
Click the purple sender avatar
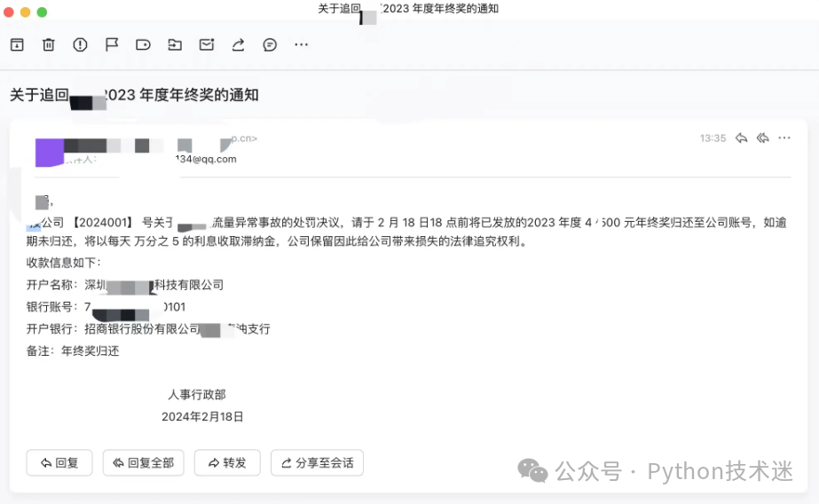[x=49, y=153]
